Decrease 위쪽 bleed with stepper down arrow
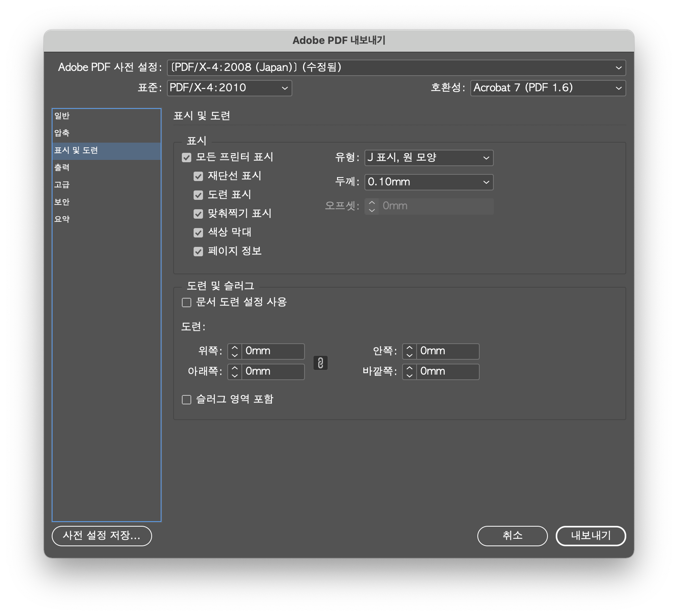The width and height of the screenshot is (678, 616). click(235, 355)
